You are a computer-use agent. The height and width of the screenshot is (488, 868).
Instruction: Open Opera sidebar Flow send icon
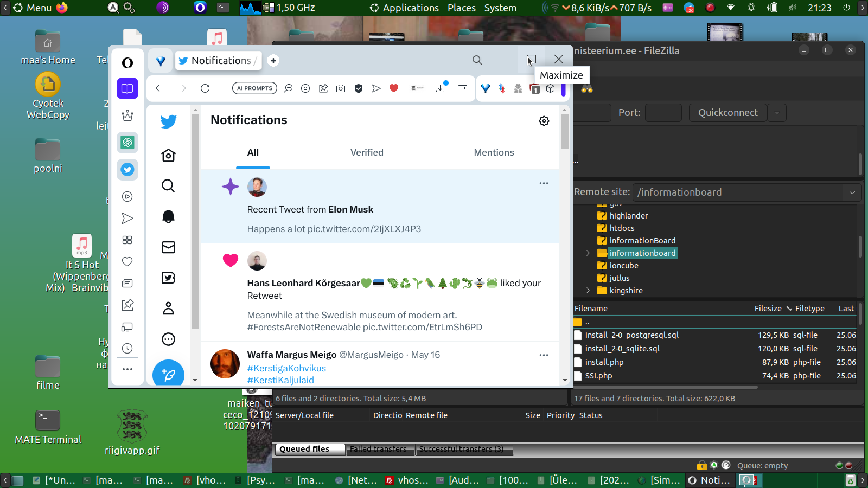pos(127,219)
